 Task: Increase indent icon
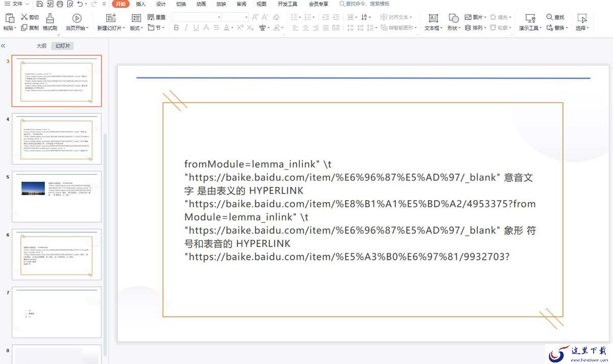coord(336,17)
